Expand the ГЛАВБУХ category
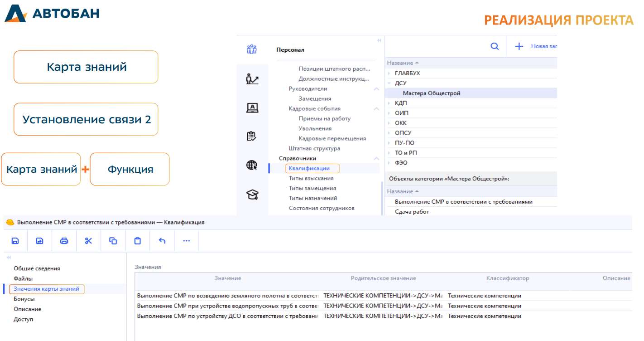644x341 pixels. coord(389,73)
